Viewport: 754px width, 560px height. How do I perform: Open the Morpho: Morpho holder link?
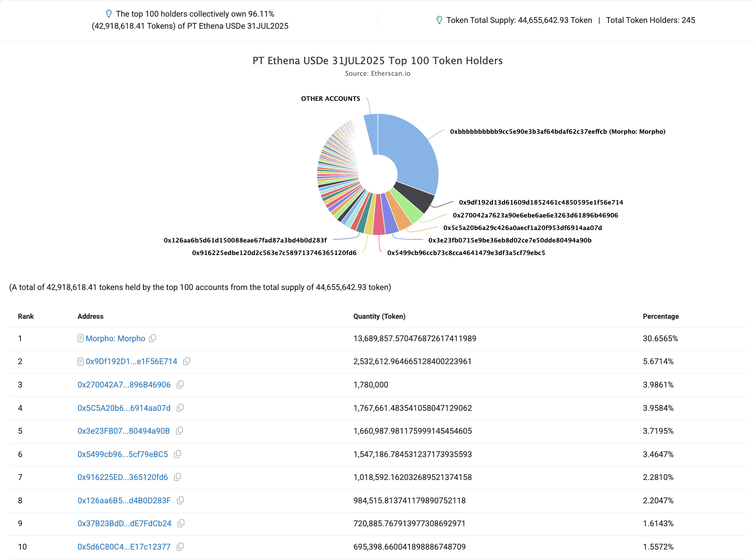(x=115, y=338)
